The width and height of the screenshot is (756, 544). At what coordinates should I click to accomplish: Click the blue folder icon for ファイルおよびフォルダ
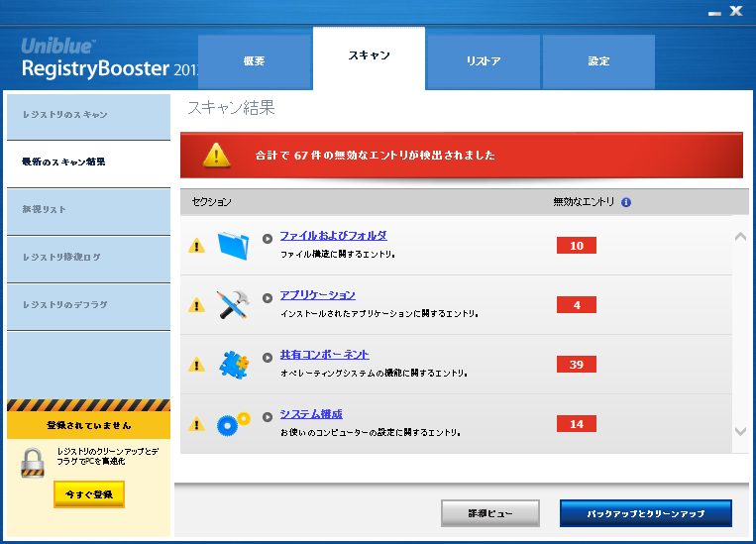[233, 245]
